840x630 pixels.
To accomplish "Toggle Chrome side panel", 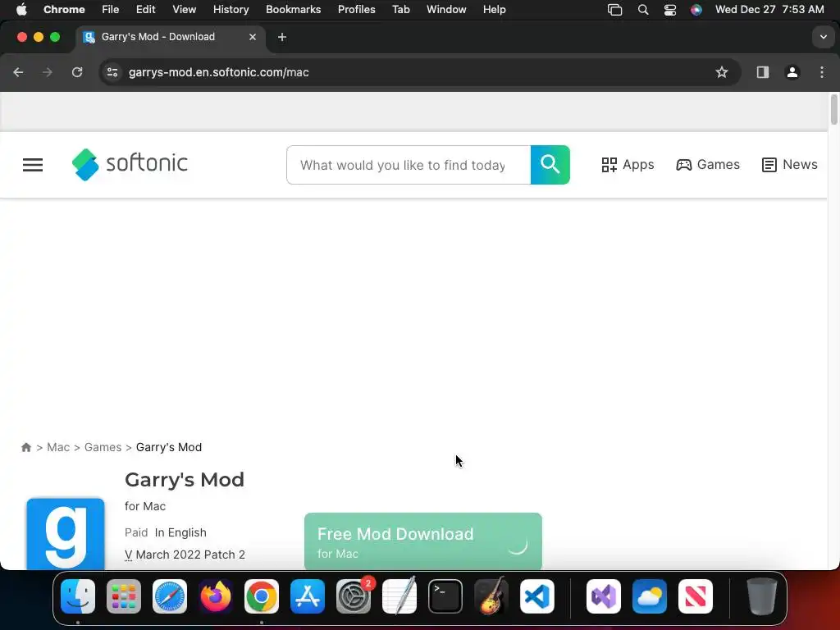I will [763, 72].
